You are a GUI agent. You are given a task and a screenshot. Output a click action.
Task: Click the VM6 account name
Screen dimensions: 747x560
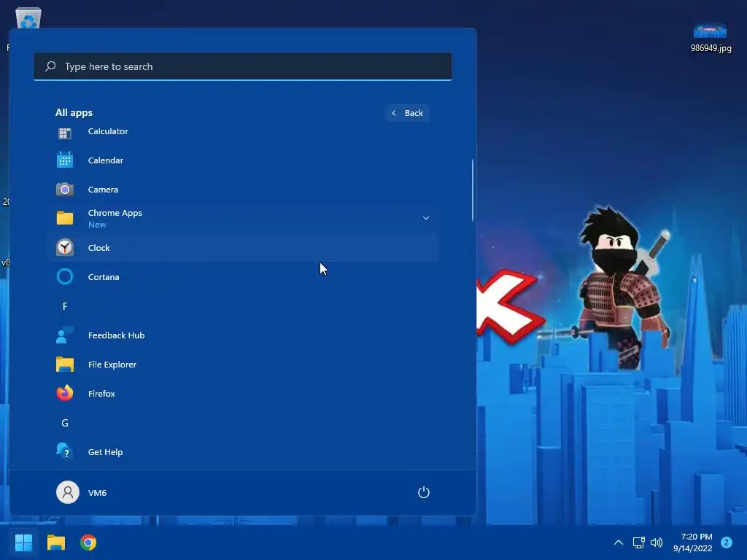click(x=97, y=493)
